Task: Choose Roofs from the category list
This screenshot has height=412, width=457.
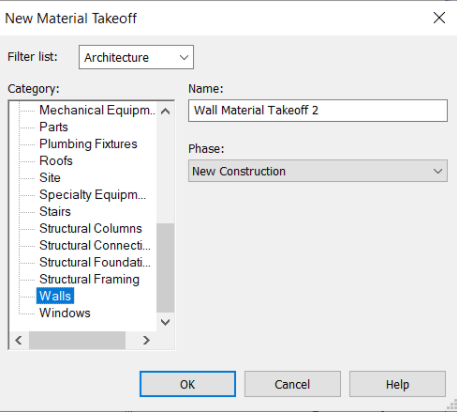Action: coord(56,161)
